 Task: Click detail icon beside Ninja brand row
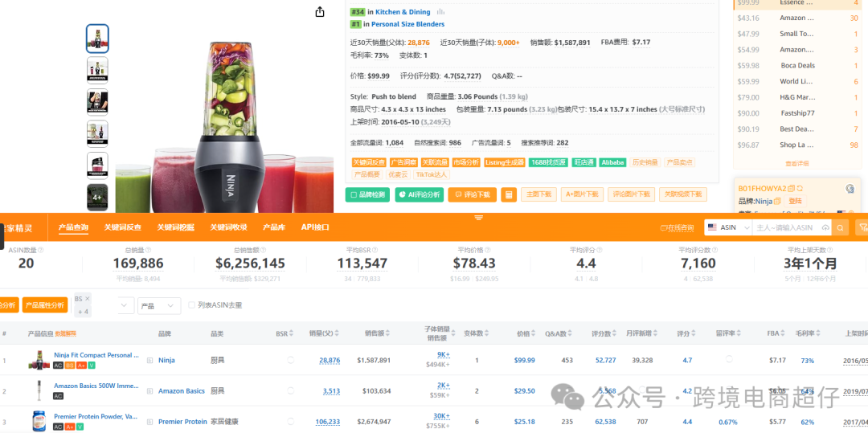(149, 360)
